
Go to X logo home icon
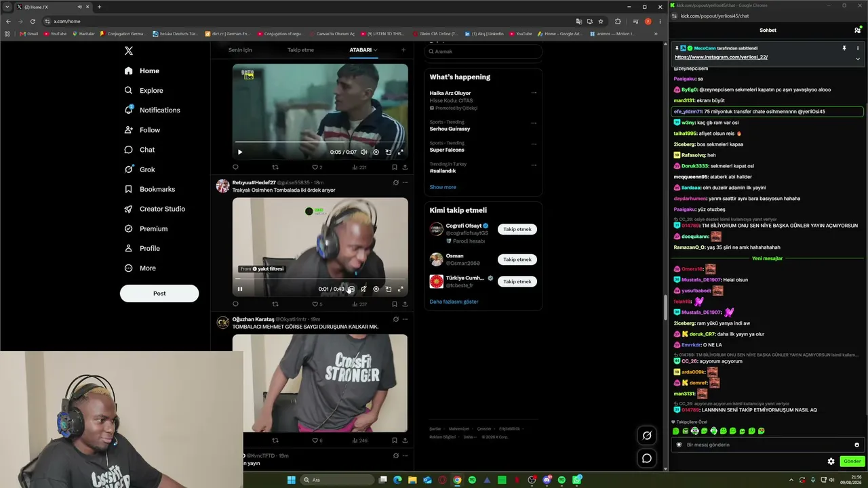pyautogui.click(x=129, y=51)
